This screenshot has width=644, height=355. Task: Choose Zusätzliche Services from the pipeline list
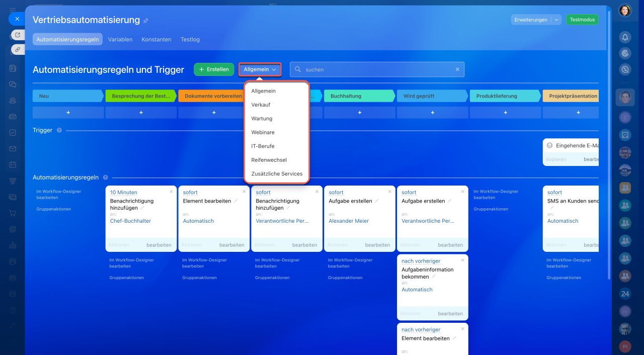point(277,173)
